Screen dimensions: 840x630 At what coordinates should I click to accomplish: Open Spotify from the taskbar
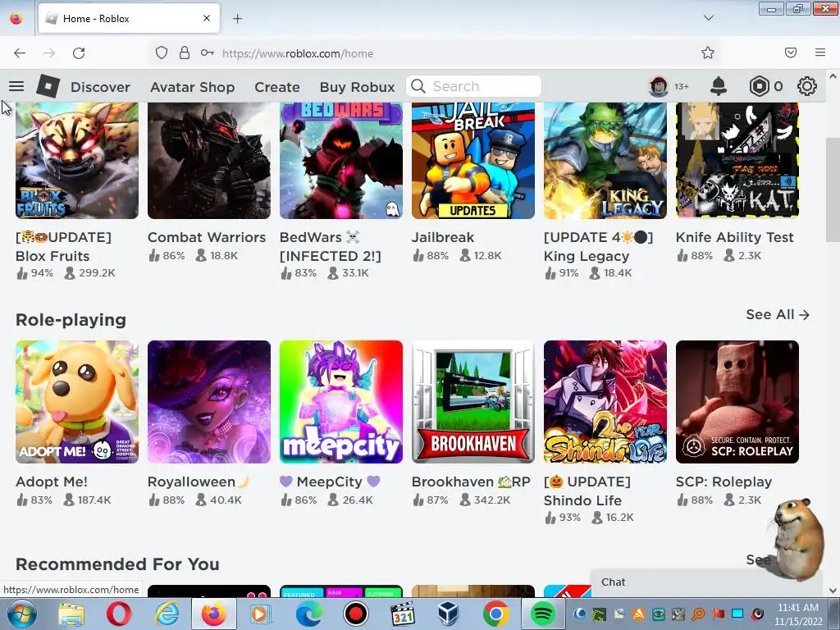[x=543, y=614]
